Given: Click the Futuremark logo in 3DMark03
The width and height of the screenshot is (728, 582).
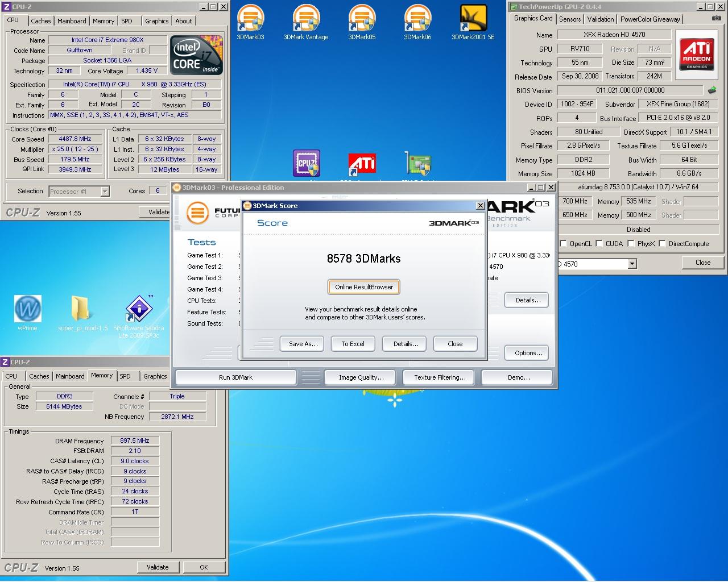Looking at the screenshot, I should tap(197, 213).
